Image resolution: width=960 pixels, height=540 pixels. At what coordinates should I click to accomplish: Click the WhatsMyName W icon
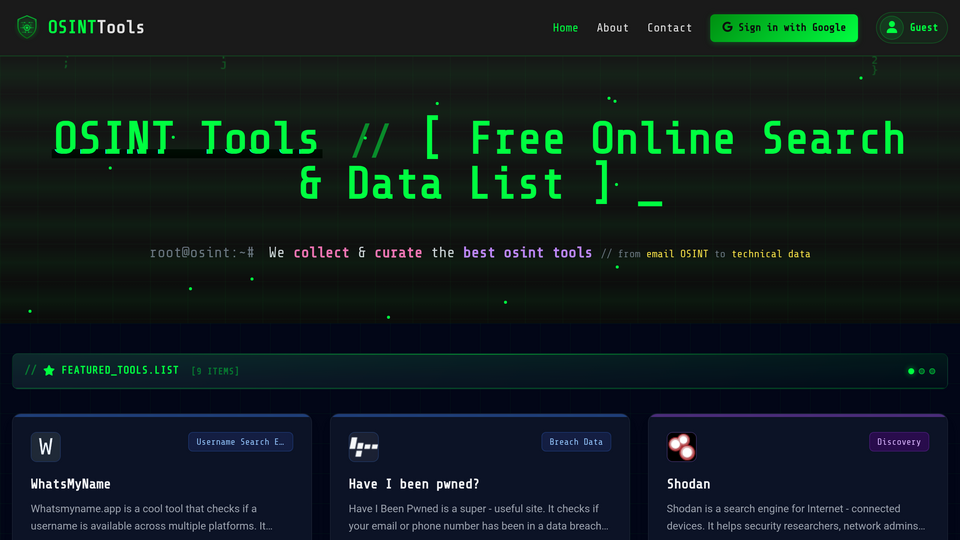click(x=46, y=447)
